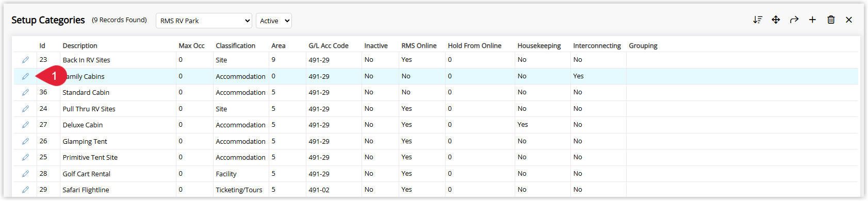
Task: Edit the Pull Thru RV Sites pencil icon
Action: [x=25, y=109]
